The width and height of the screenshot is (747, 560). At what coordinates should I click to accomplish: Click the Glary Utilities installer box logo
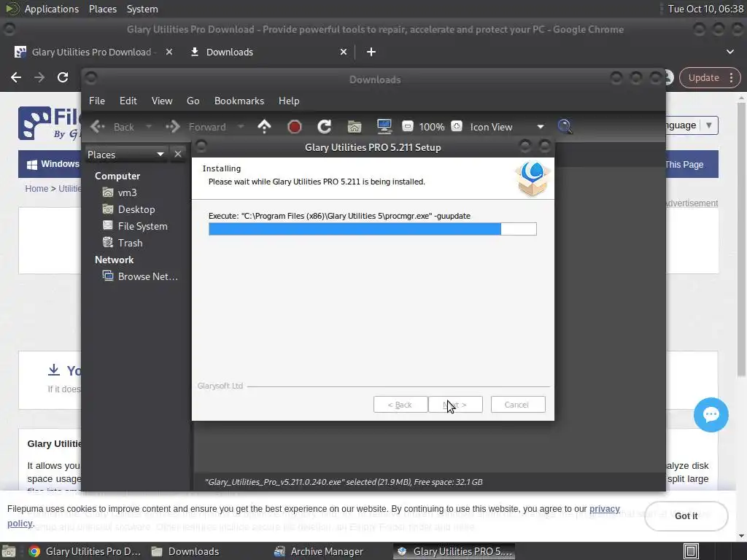[533, 179]
